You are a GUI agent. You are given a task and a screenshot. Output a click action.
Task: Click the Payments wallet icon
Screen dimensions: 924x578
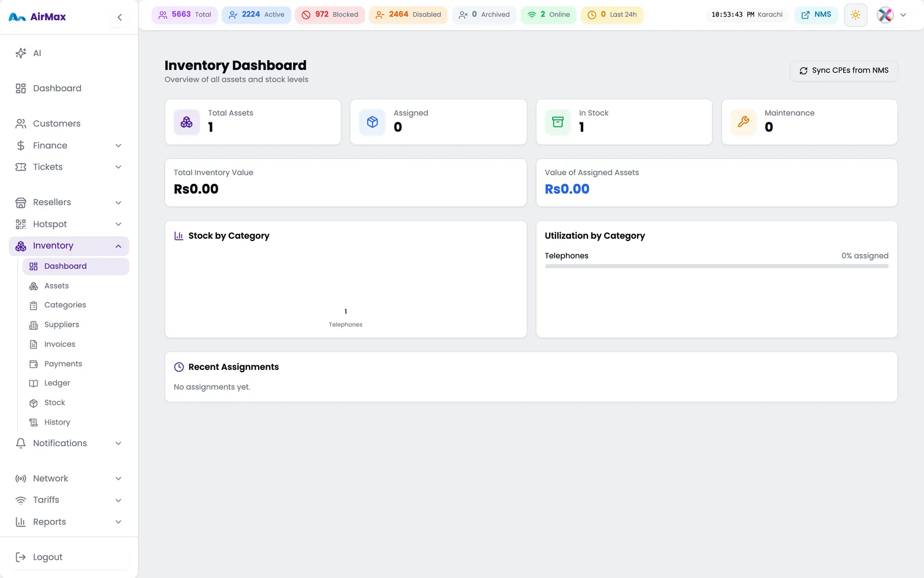pos(33,364)
